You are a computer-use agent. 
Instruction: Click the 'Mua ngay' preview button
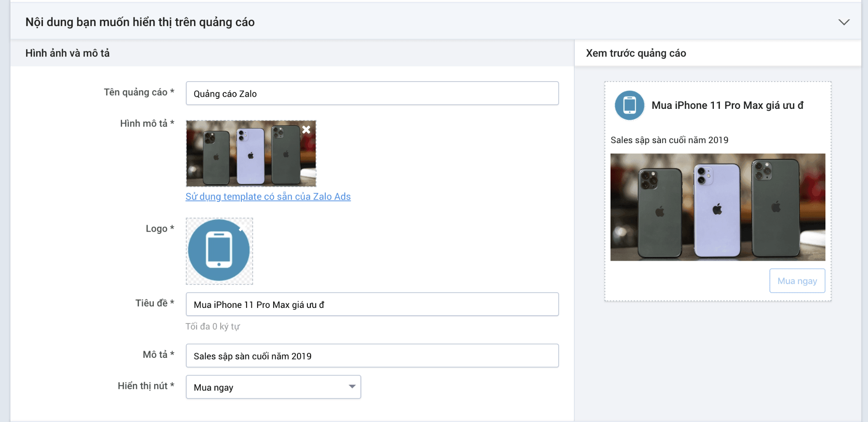tap(797, 281)
